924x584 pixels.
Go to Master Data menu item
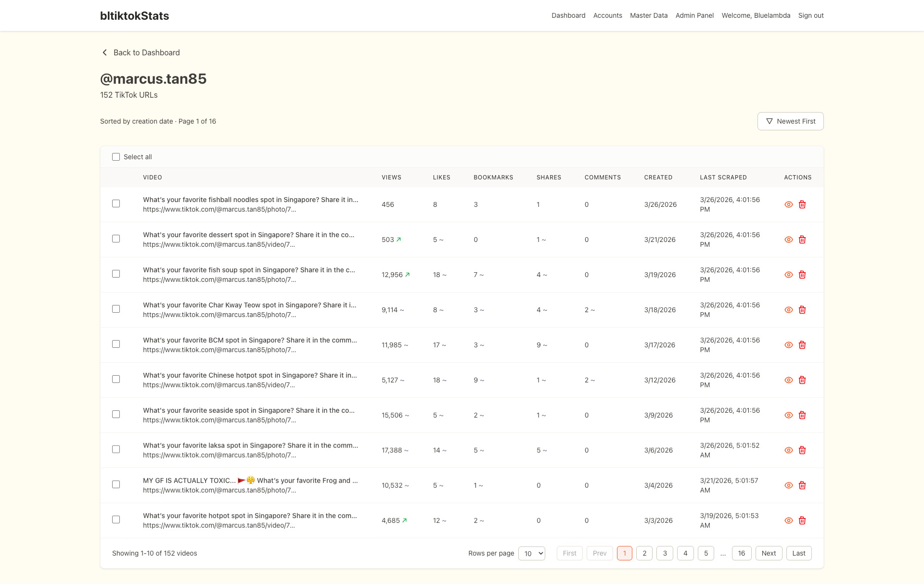click(x=648, y=15)
